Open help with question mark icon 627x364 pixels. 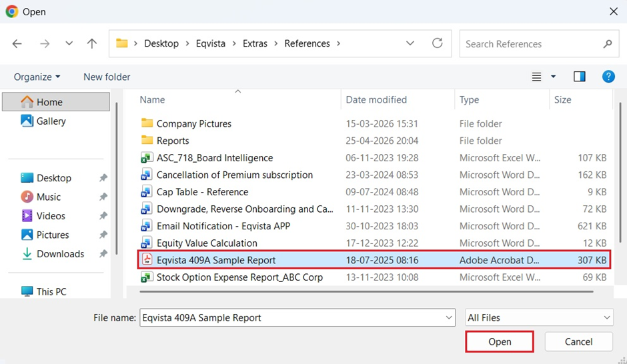[608, 76]
